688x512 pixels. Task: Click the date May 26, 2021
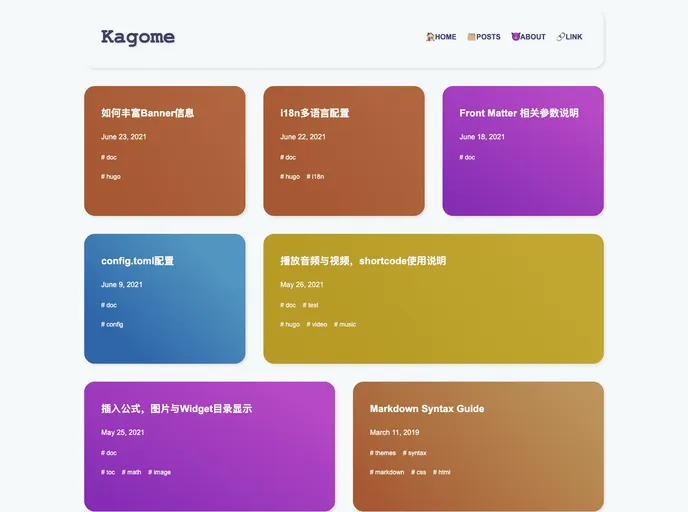(301, 285)
